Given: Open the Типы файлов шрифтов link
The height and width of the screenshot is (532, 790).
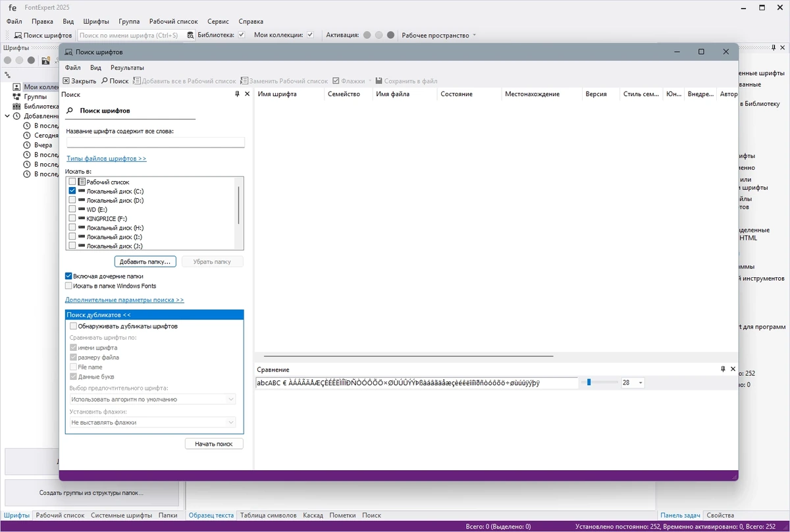Looking at the screenshot, I should (x=106, y=159).
